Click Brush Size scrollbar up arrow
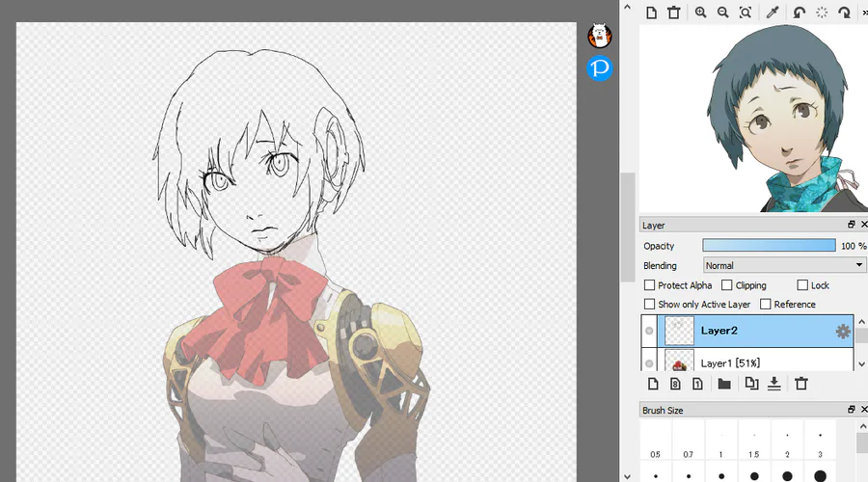This screenshot has height=482, width=868. pos(862,426)
